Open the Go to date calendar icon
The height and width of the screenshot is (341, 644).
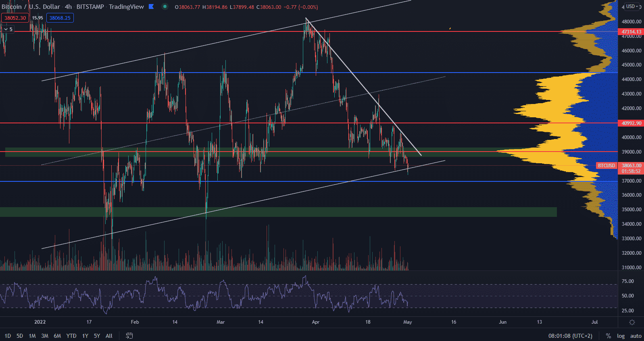(129, 336)
